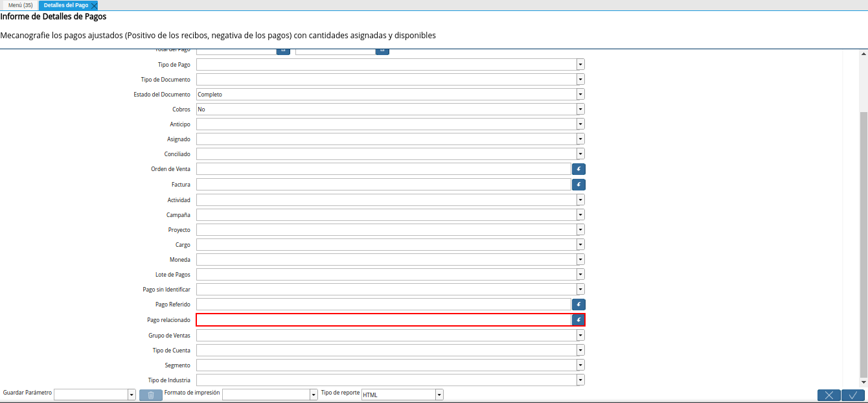Focus the Pago relacionado input field

(383, 320)
